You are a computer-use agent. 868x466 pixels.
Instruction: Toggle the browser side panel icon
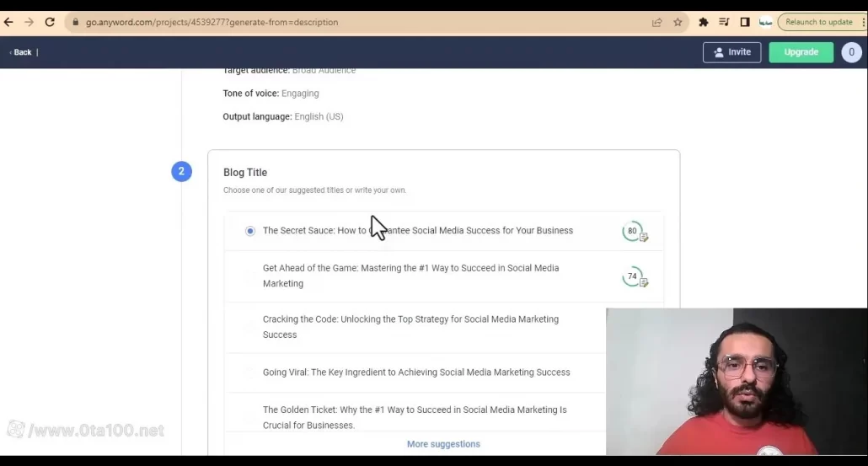tap(745, 22)
